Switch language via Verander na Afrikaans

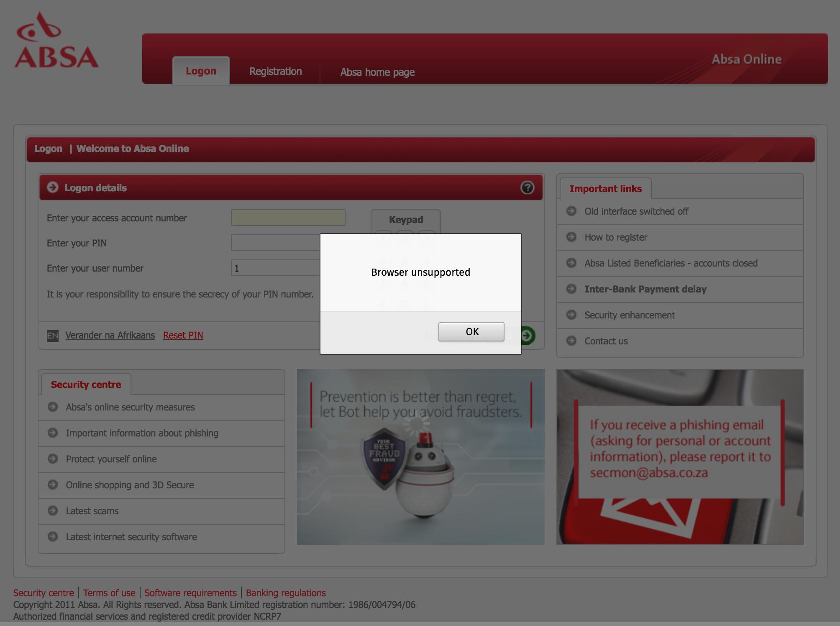pos(110,335)
